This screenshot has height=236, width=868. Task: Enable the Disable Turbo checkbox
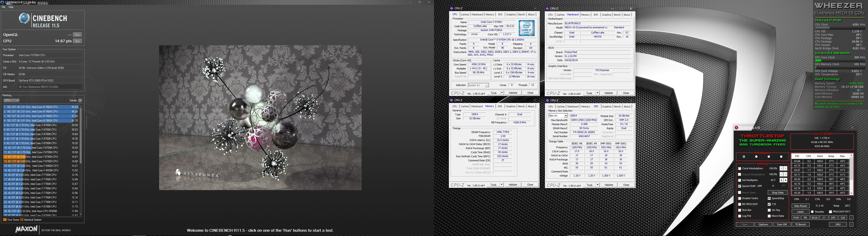[x=740, y=199]
